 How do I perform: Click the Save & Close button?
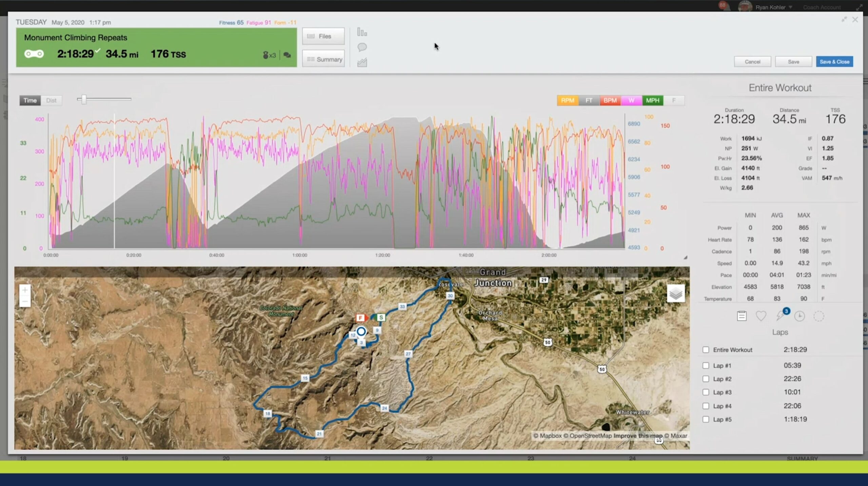coord(834,62)
